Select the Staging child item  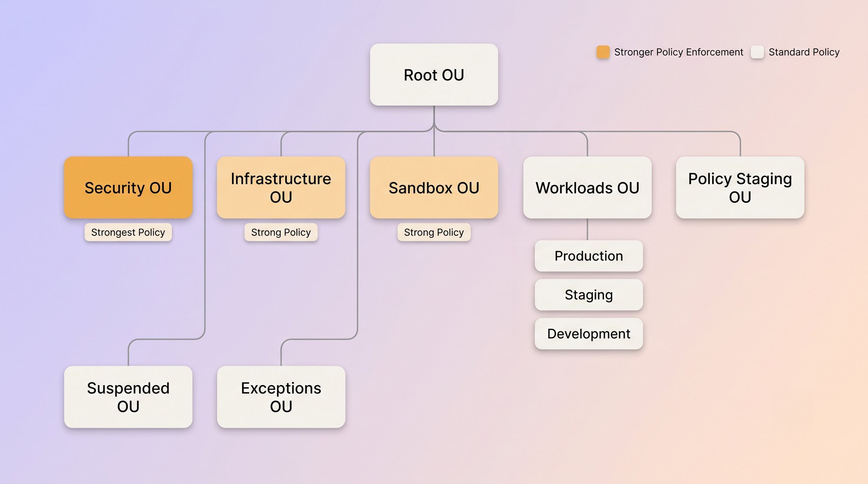tap(589, 295)
